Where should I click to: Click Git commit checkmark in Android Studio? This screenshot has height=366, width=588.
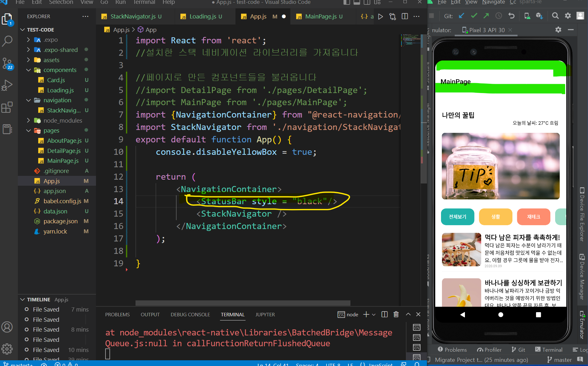tap(474, 16)
